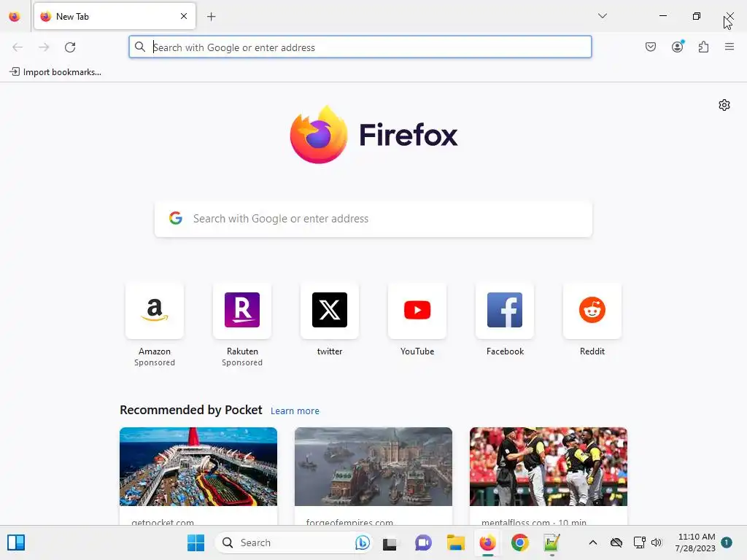Open the Windows Start menu

(196, 542)
